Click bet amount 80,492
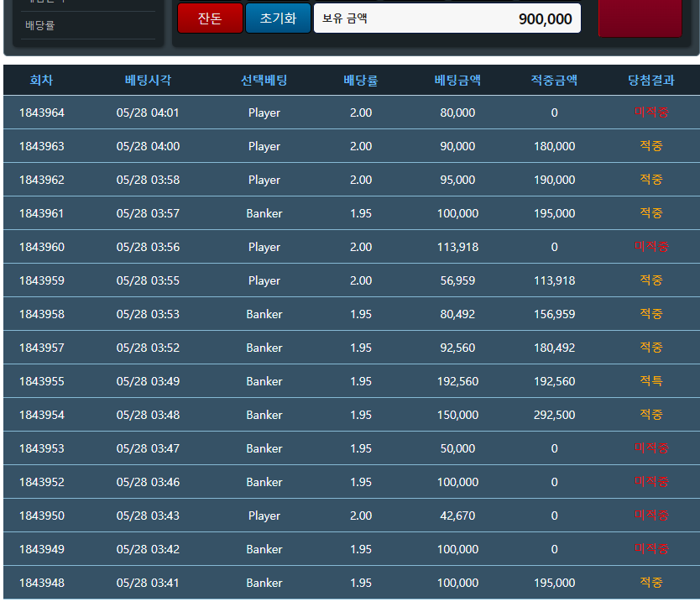 [x=457, y=314]
